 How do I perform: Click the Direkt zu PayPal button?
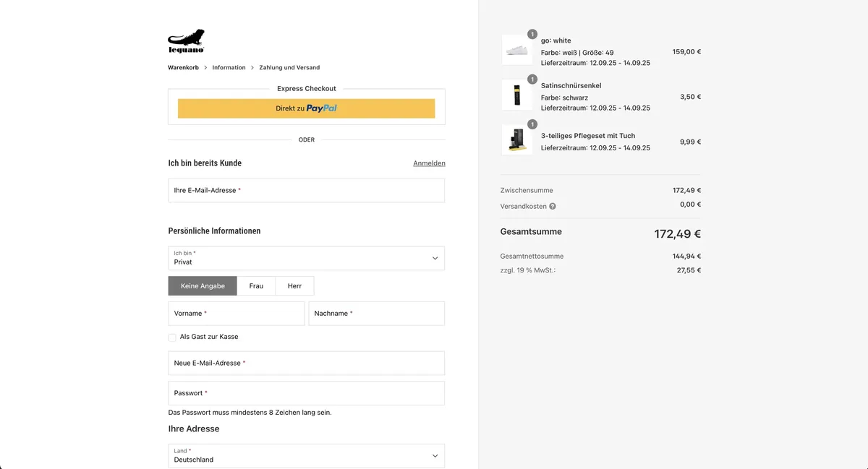(307, 108)
